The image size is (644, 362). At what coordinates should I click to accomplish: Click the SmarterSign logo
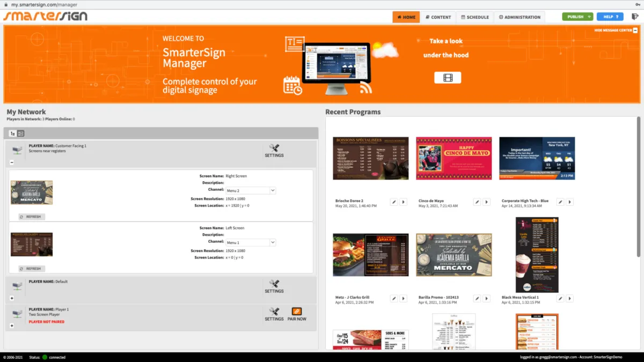point(46,16)
